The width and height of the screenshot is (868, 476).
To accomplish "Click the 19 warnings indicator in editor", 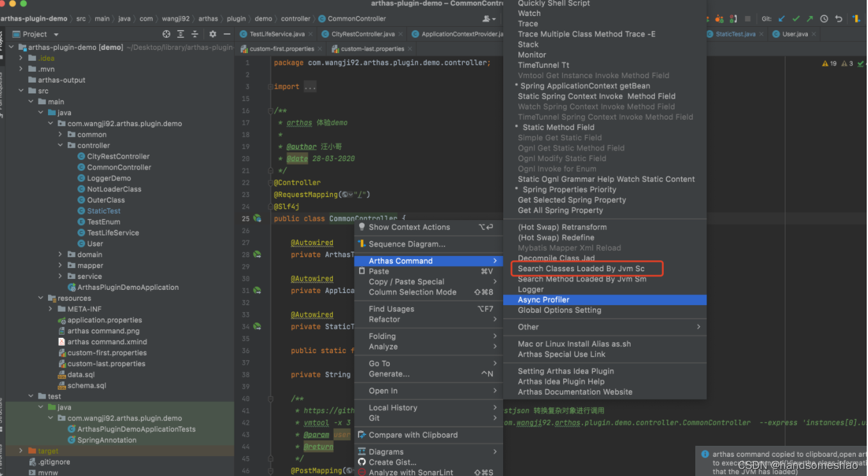I will (x=830, y=63).
